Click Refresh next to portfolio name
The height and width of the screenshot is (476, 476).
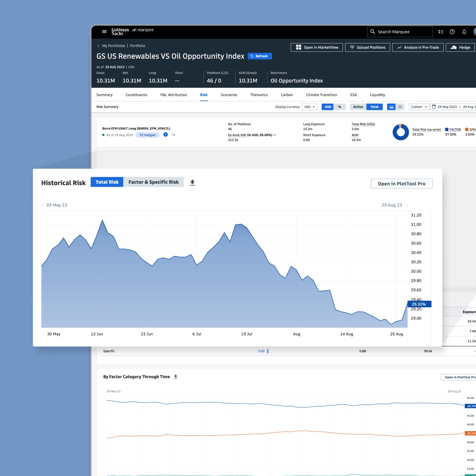260,56
